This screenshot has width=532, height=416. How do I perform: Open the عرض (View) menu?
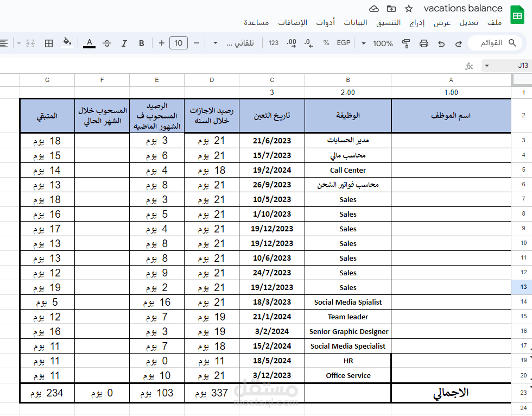pos(442,23)
